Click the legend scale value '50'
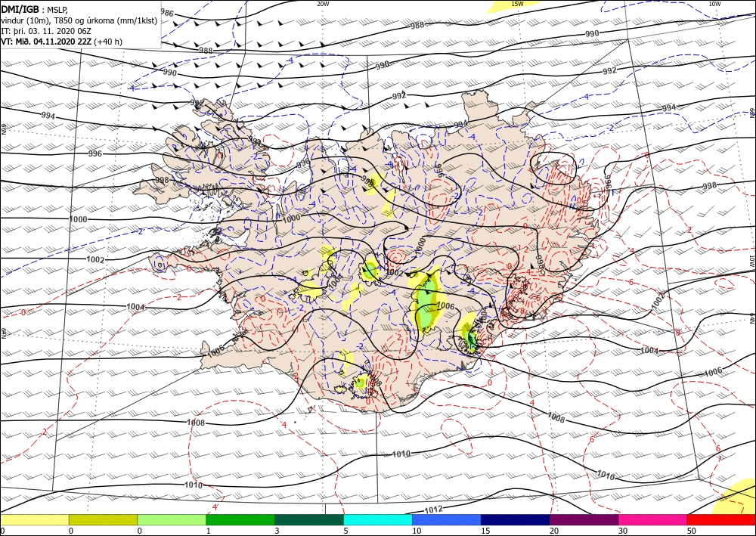The height and width of the screenshot is (536, 756). click(x=692, y=531)
